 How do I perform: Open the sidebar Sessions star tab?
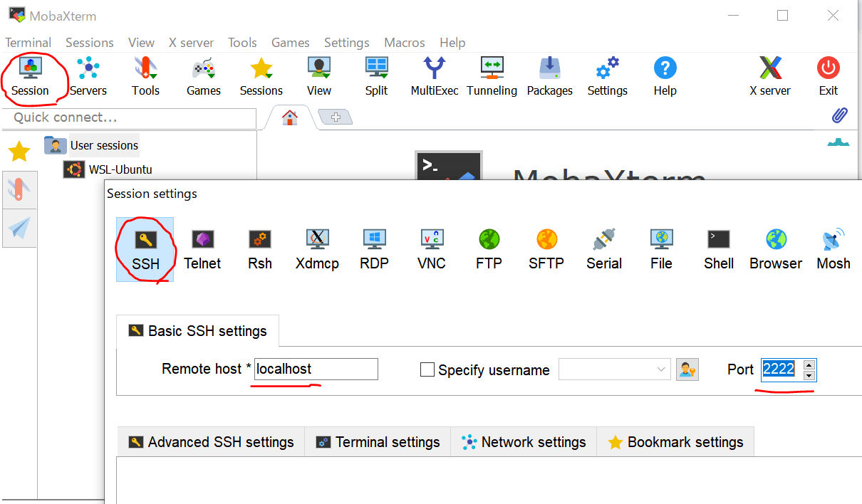(x=19, y=151)
